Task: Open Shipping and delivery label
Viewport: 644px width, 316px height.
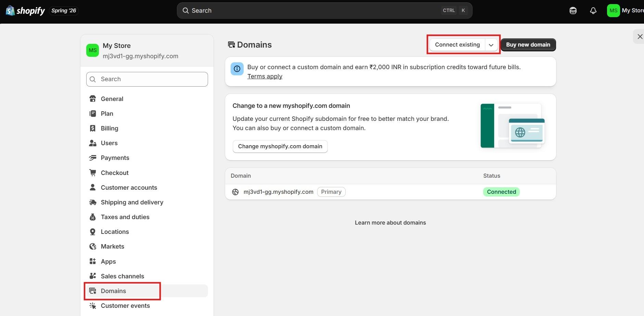Action: click(132, 202)
